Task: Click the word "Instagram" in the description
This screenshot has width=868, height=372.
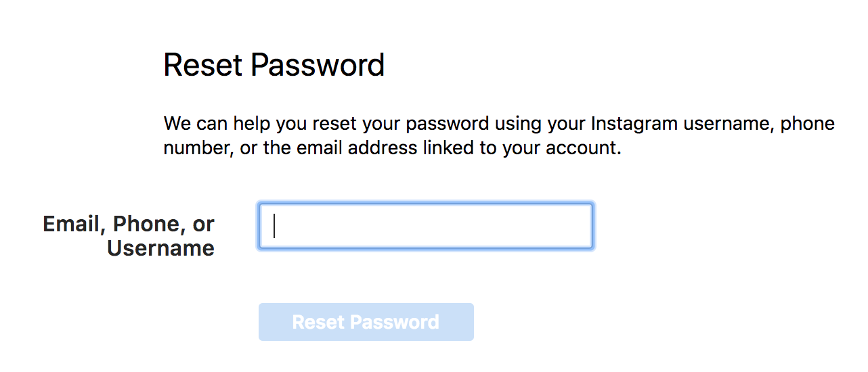Action: pyautogui.click(x=634, y=124)
